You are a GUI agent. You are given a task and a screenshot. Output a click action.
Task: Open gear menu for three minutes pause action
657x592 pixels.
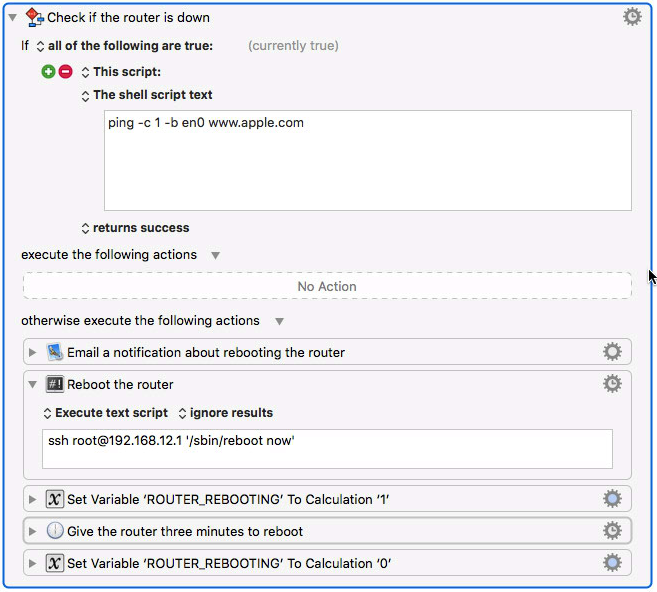pyautogui.click(x=612, y=530)
